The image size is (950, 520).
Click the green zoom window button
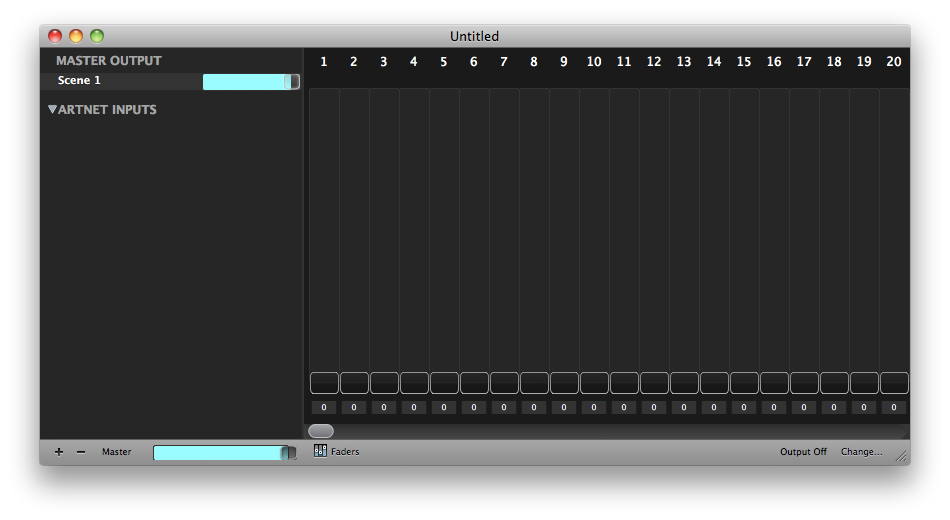[97, 36]
